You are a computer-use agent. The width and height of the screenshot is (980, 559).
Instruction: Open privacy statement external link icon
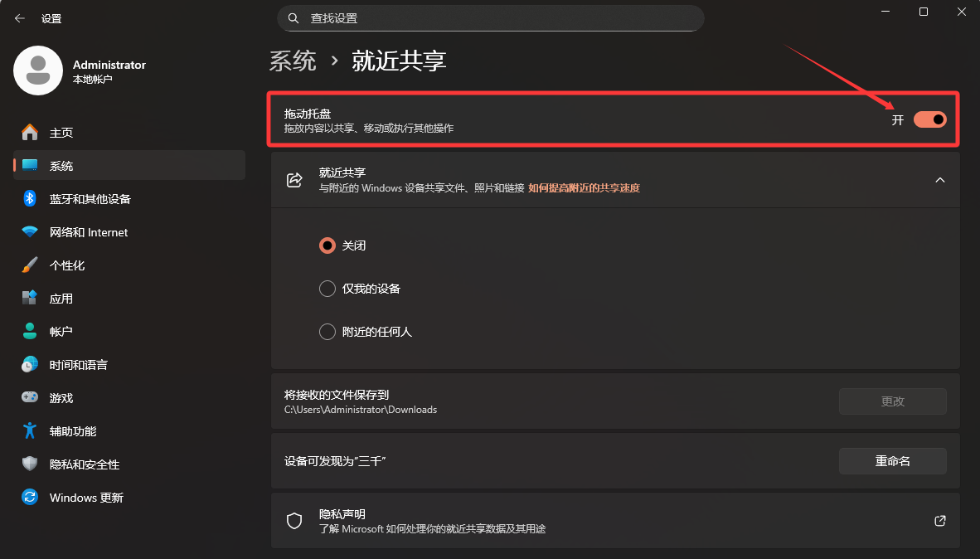[x=939, y=521]
